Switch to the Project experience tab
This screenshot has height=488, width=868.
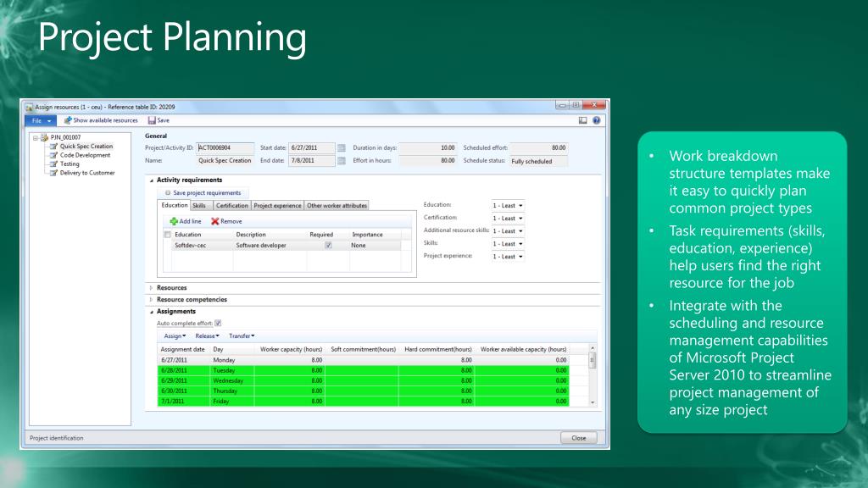coord(277,206)
